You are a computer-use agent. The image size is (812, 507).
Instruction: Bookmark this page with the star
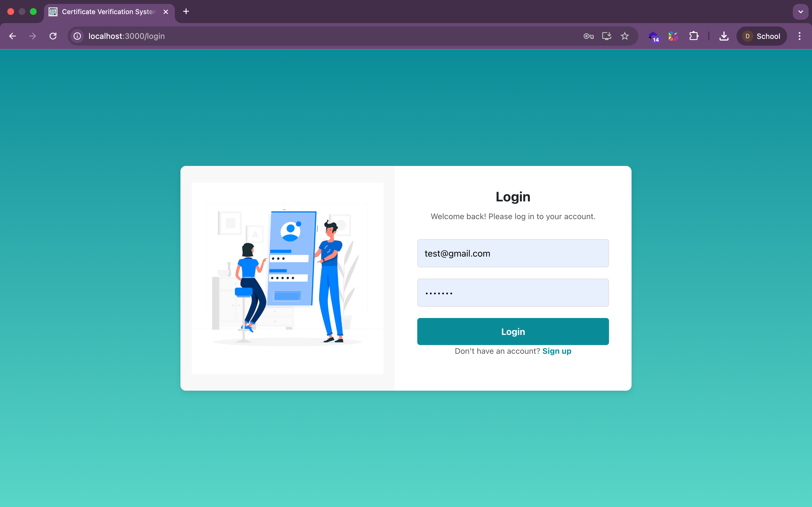pos(625,36)
